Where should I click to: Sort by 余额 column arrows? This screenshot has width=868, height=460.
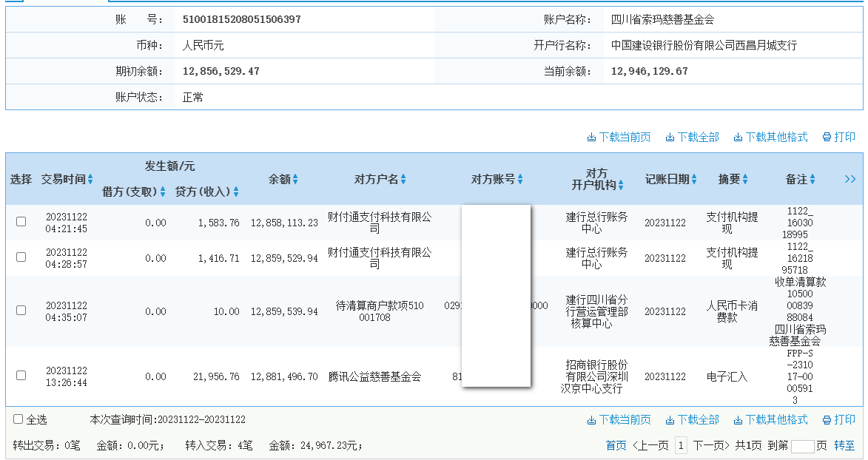295,180
